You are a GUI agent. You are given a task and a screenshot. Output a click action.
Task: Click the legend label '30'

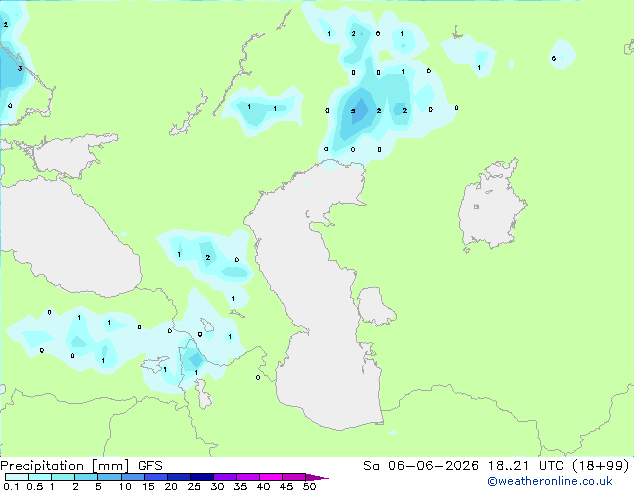217,486
